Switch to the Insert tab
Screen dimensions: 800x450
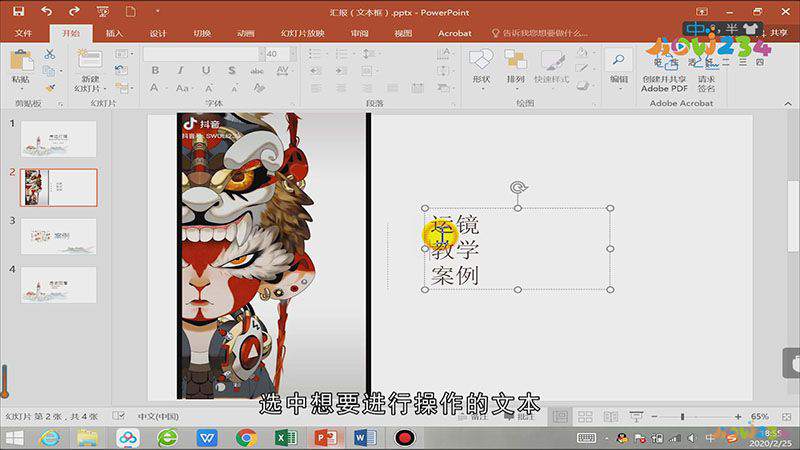tap(114, 33)
